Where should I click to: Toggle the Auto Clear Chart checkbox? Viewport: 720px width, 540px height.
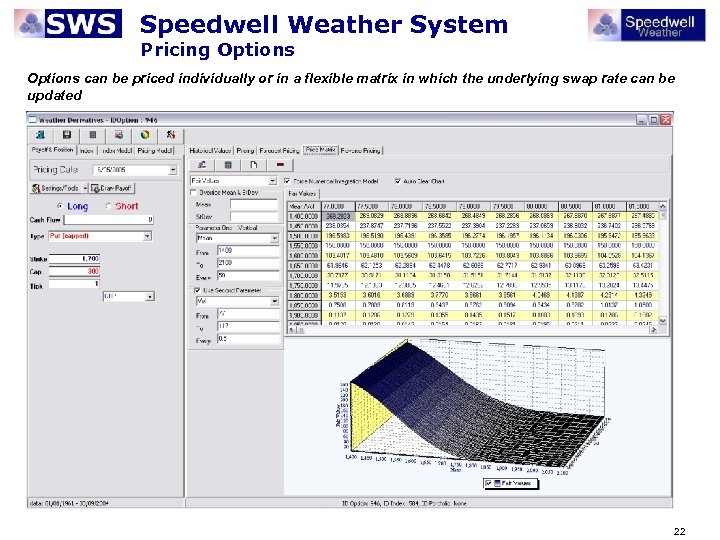click(398, 181)
